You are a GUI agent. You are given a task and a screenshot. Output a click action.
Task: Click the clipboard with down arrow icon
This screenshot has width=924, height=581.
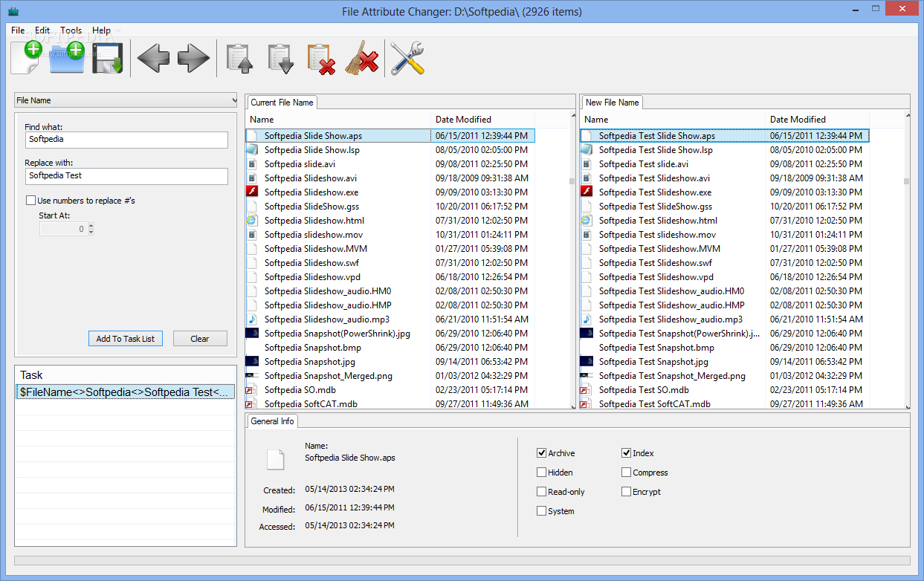(281, 59)
